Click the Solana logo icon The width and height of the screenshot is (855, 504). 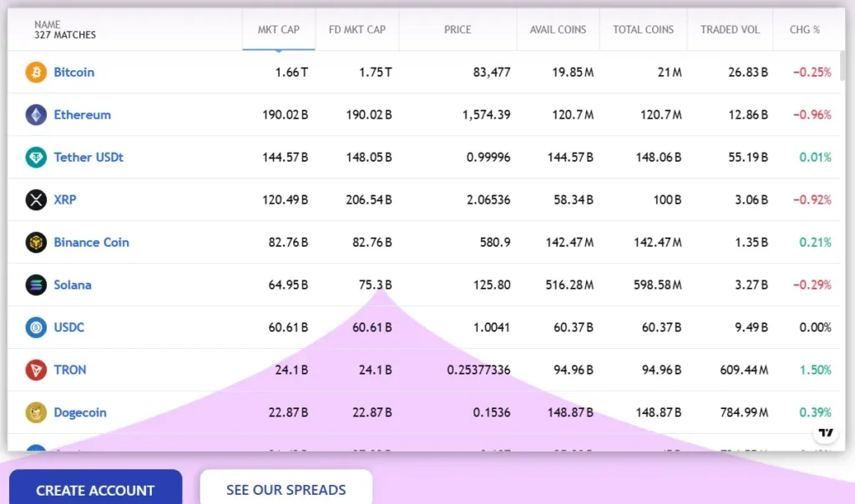click(36, 285)
